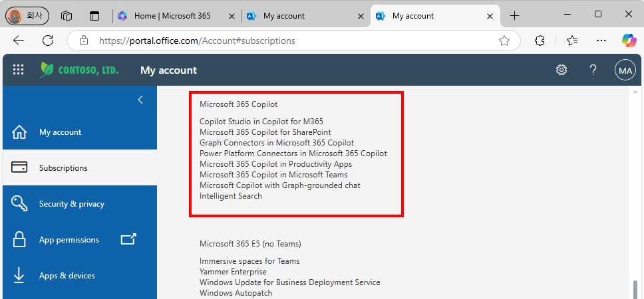Click the padlock icon for App permissions

[x=19, y=239]
